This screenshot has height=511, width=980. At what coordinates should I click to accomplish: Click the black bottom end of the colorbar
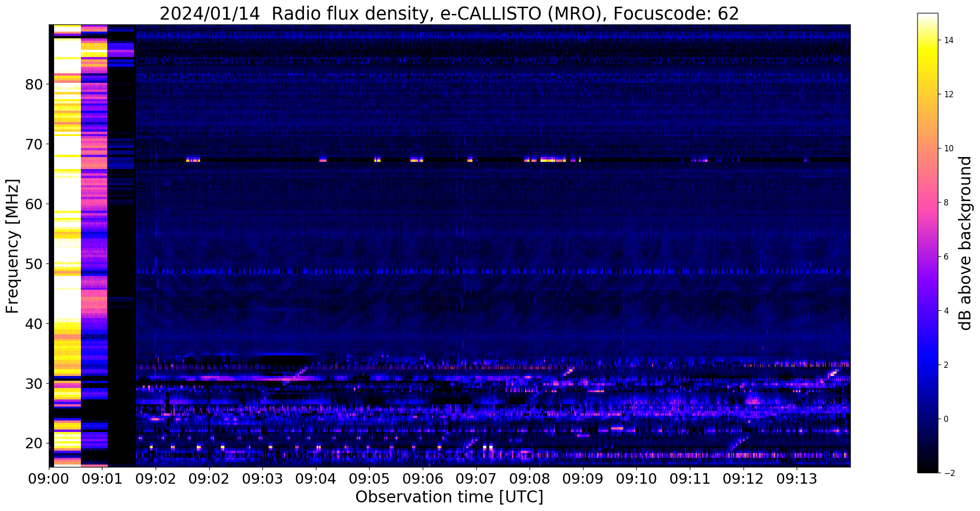927,467
